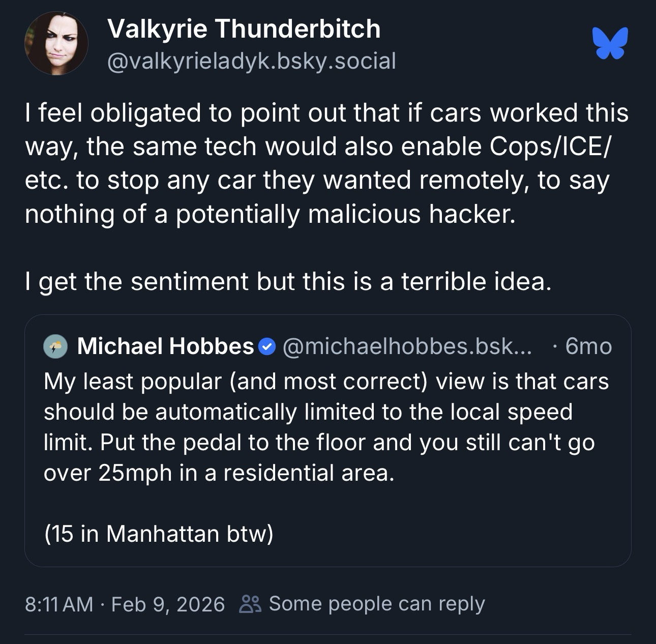Open quoted post text about speed limits

(x=325, y=427)
